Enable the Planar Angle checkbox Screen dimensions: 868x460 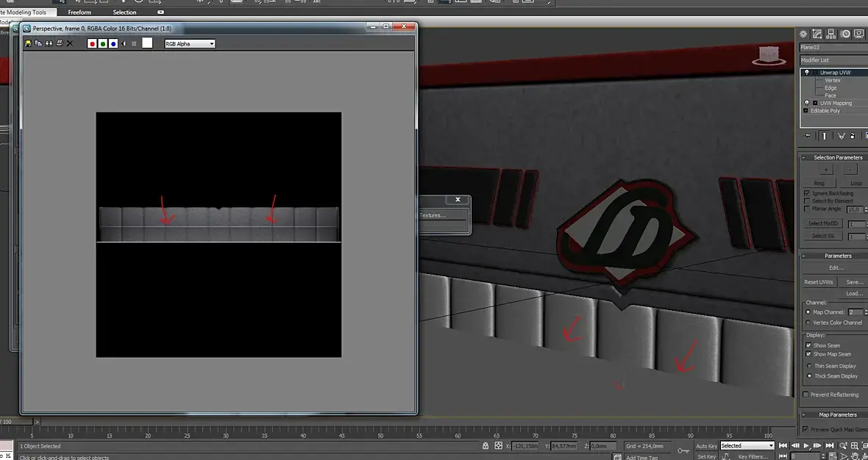[x=806, y=209]
